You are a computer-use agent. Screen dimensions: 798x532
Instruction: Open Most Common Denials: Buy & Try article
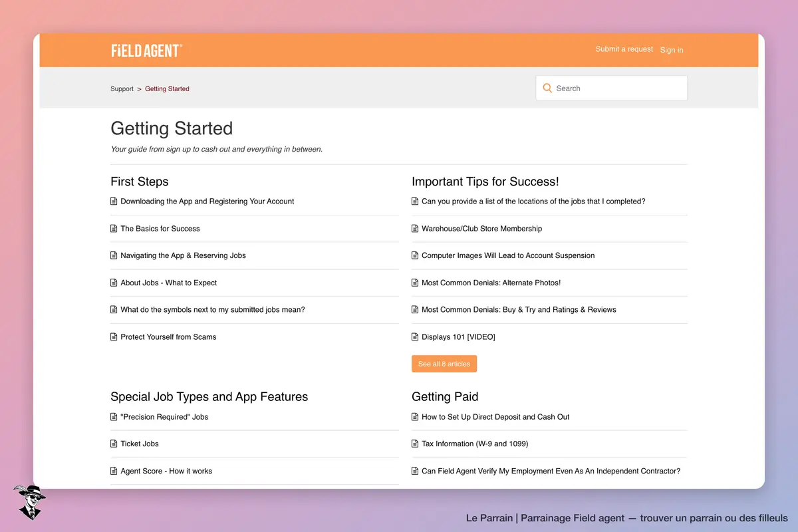[x=519, y=310]
